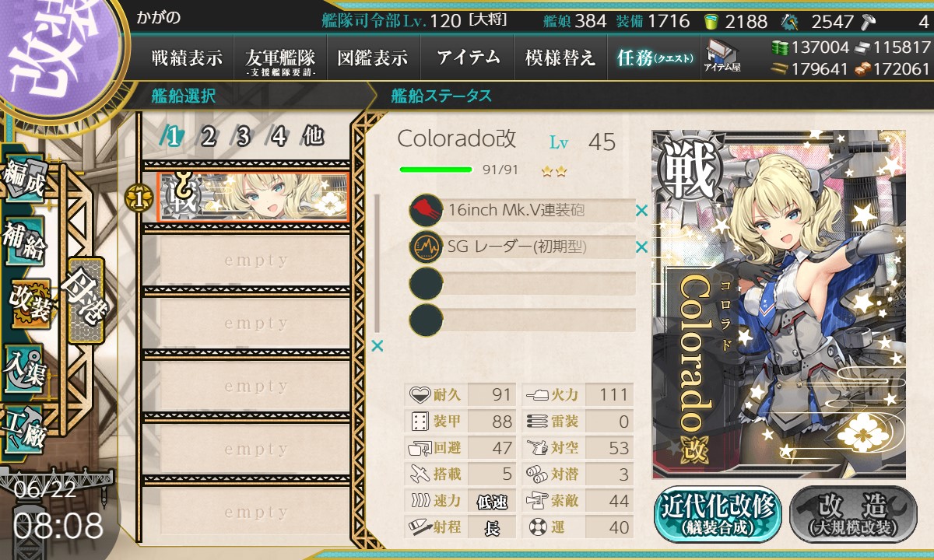Viewport: 934px width, 560px height.
Task: Remove the 16inch Mk.V連装砲 with its X
Action: [641, 210]
